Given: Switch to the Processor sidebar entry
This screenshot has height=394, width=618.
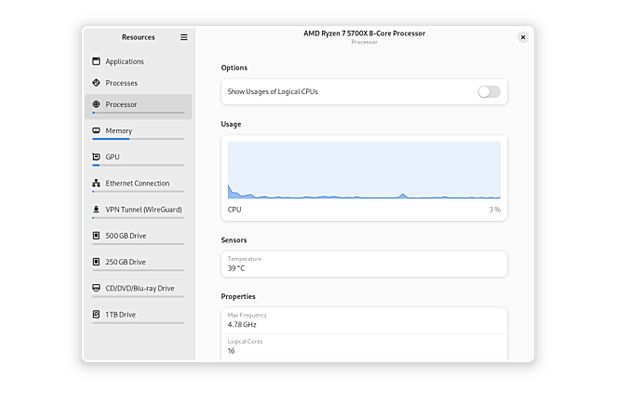Looking at the screenshot, I should point(138,106).
